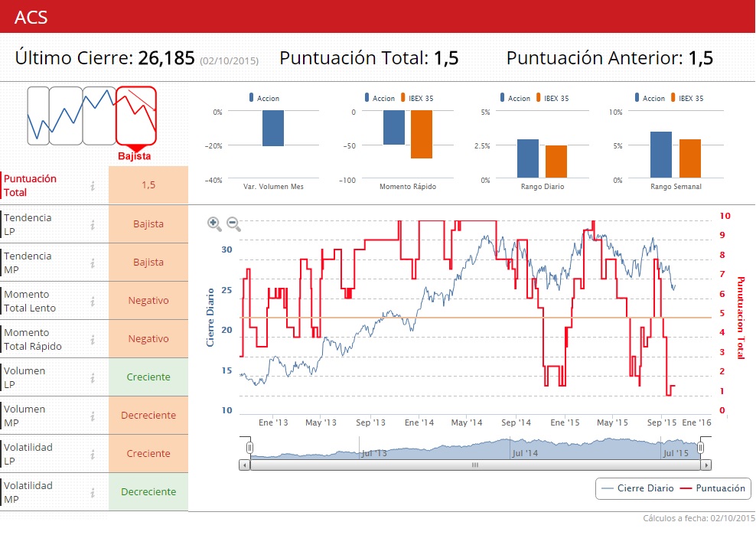Open info icon for Puntuación Total

pos(93,186)
